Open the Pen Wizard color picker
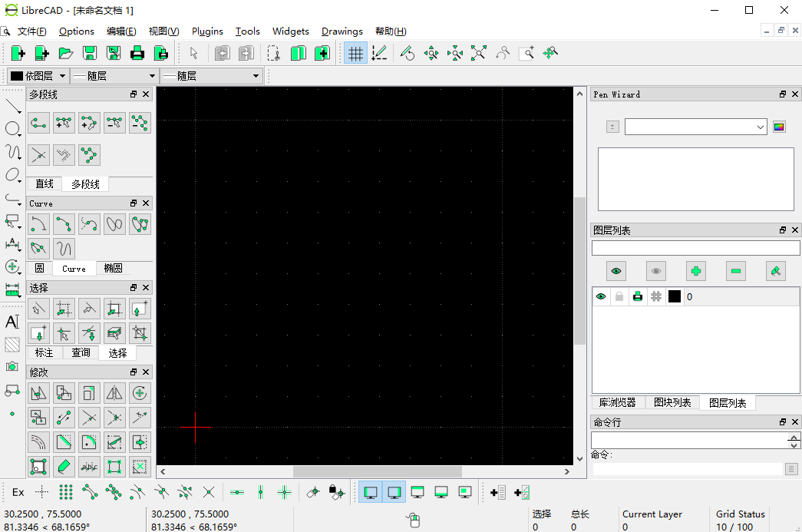 [779, 127]
